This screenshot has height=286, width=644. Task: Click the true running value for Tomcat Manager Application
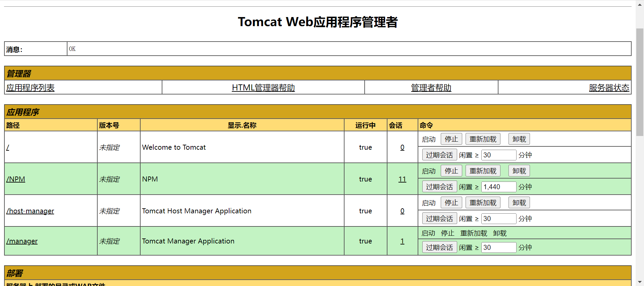click(366, 241)
